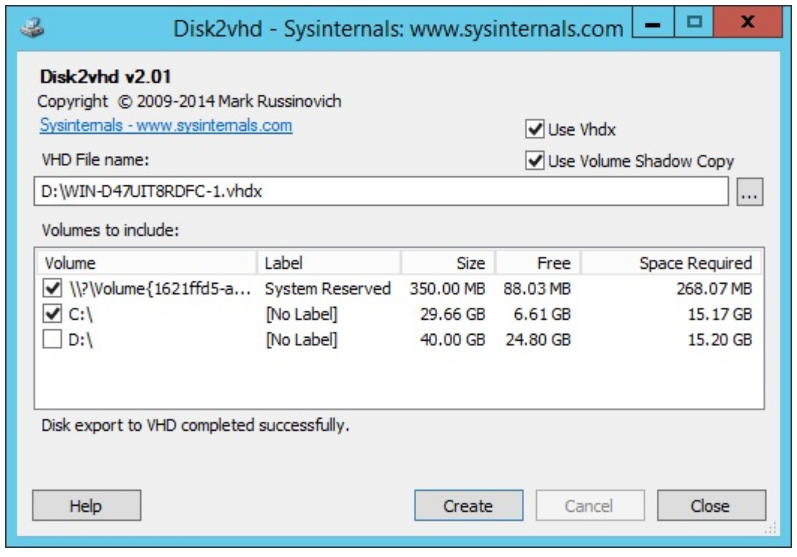Uncheck the System Reserved volume checkbox
This screenshot has width=797, height=557.
[53, 289]
